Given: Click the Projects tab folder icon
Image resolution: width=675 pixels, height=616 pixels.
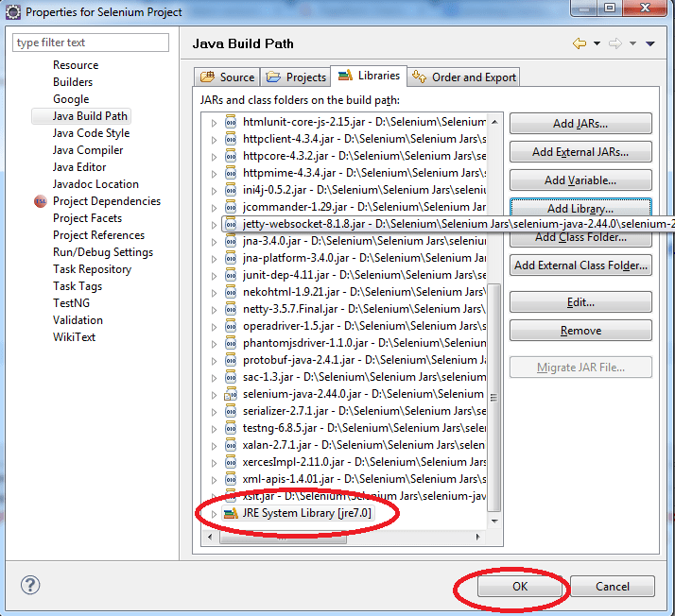Looking at the screenshot, I should click(273, 77).
